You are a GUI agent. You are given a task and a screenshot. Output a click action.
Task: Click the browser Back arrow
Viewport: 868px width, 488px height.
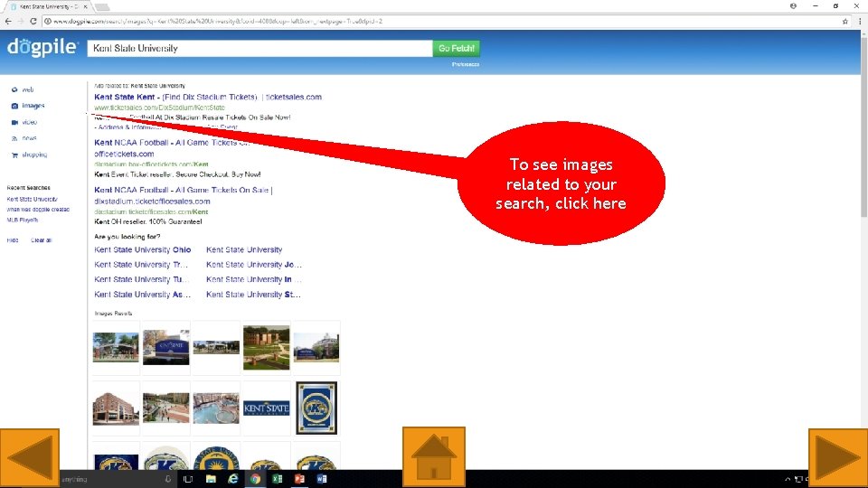point(8,21)
